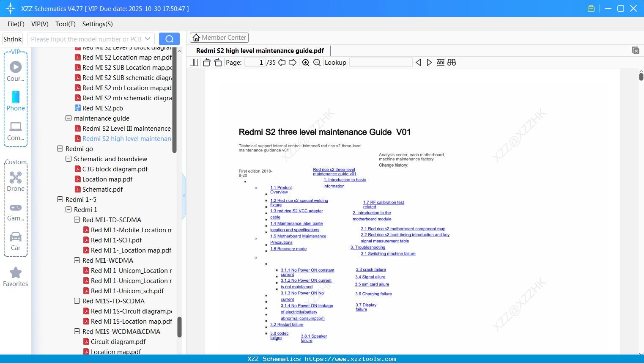Click the page number field

point(255,62)
